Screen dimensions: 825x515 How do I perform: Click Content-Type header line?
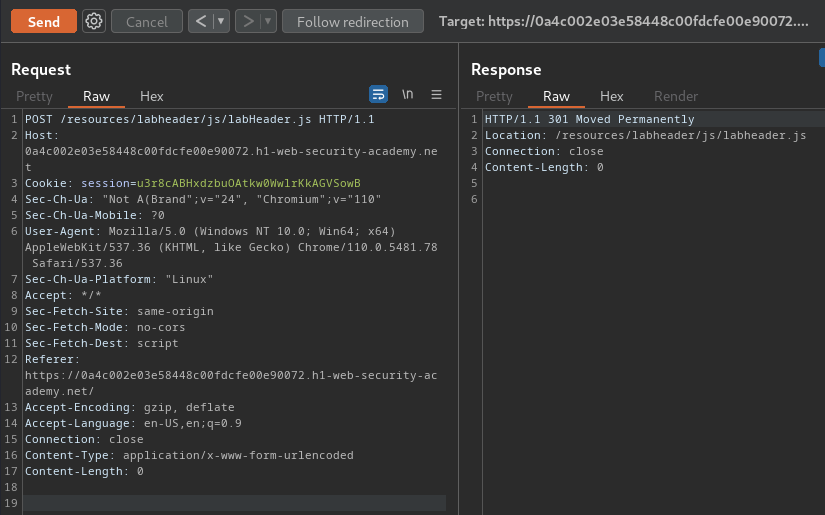click(x=189, y=455)
